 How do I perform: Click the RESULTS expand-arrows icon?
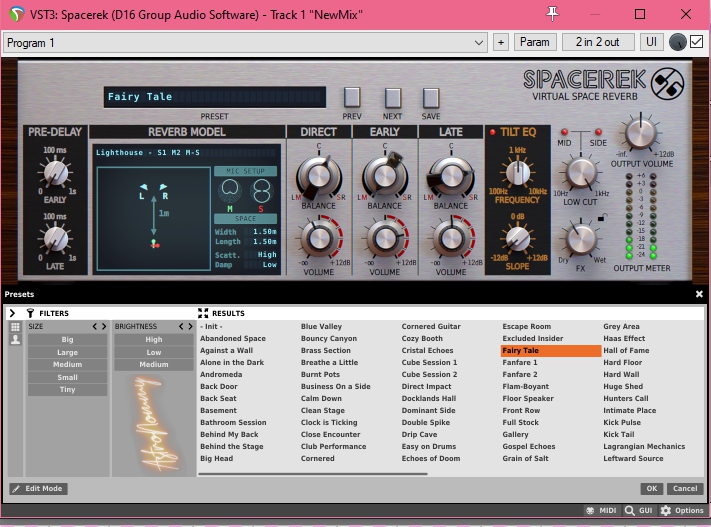point(203,313)
